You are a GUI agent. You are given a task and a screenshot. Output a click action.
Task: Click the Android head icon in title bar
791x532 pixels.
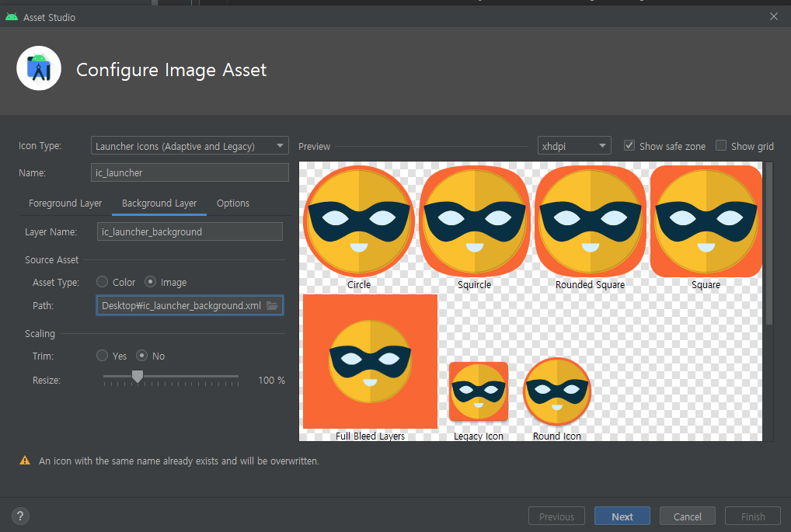tap(12, 17)
